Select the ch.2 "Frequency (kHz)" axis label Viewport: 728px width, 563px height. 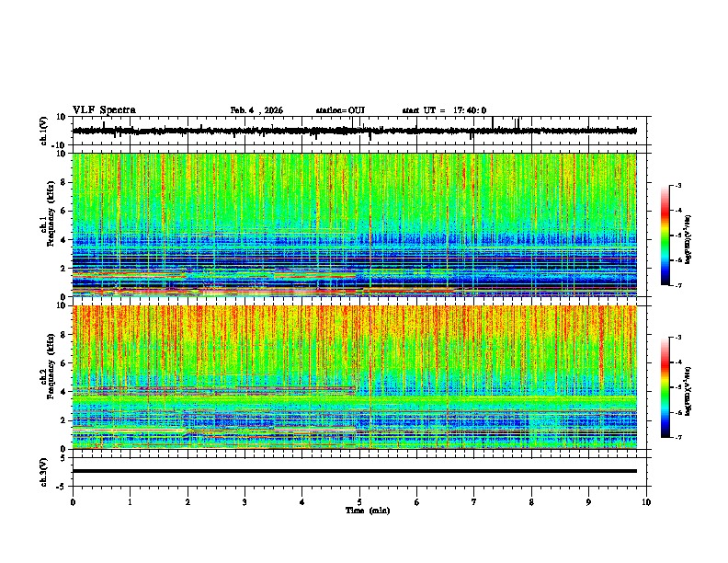coord(51,366)
